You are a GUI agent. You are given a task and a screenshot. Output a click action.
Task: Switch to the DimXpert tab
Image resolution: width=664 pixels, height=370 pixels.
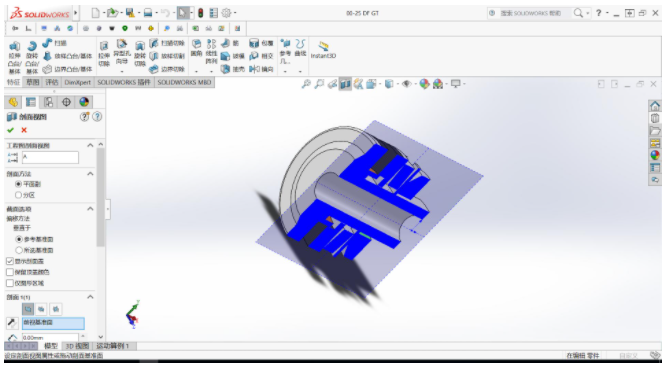click(x=77, y=82)
